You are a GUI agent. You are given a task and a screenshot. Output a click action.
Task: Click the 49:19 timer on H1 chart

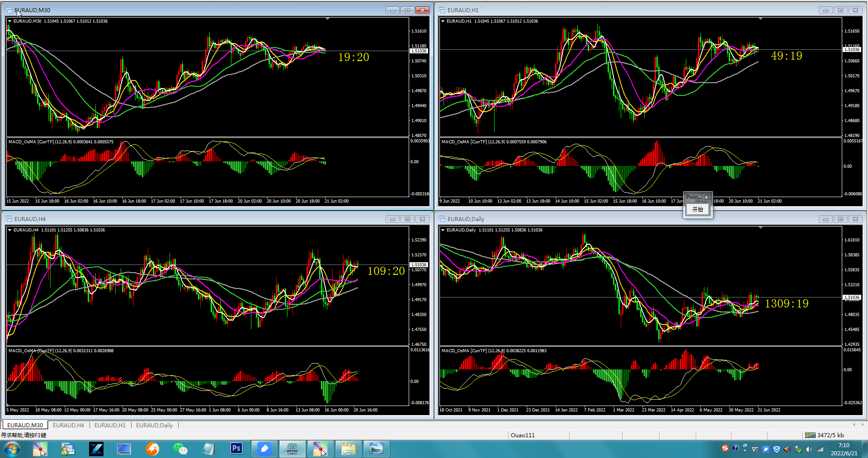[787, 56]
